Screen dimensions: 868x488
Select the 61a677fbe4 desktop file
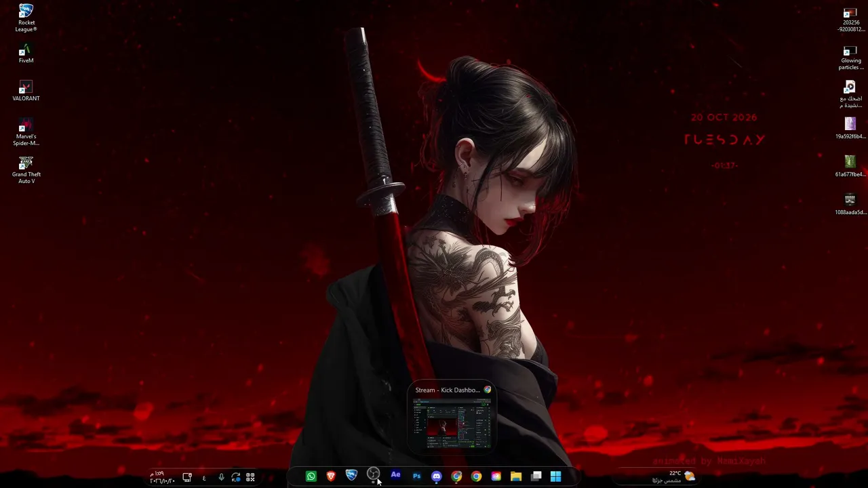(x=850, y=167)
